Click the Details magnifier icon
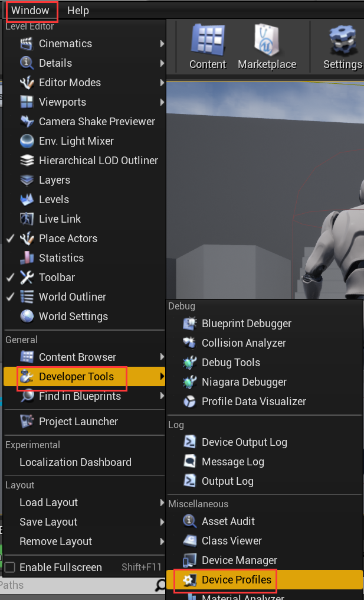Image resolution: width=364 pixels, height=600 pixels. [27, 63]
